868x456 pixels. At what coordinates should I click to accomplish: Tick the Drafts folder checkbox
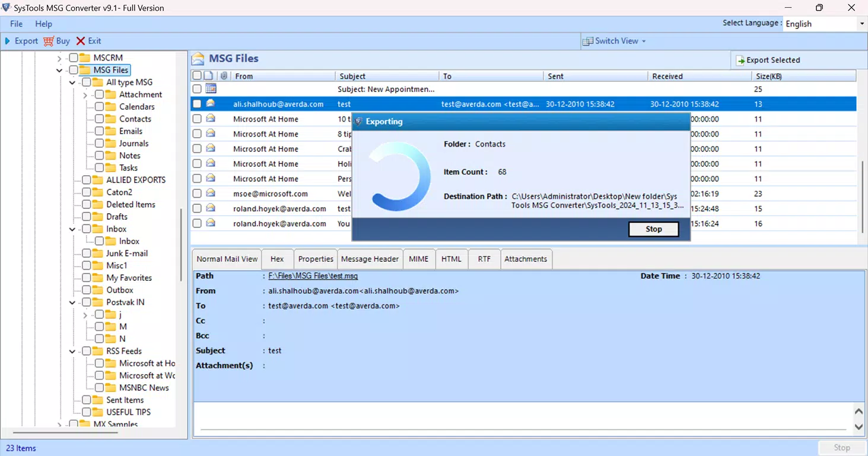pyautogui.click(x=87, y=217)
